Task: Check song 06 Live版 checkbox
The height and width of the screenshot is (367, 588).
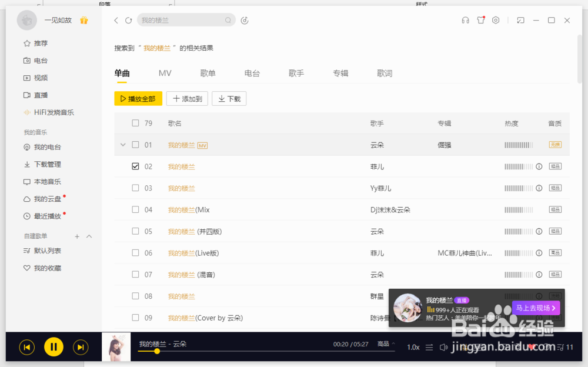Action: (135, 252)
